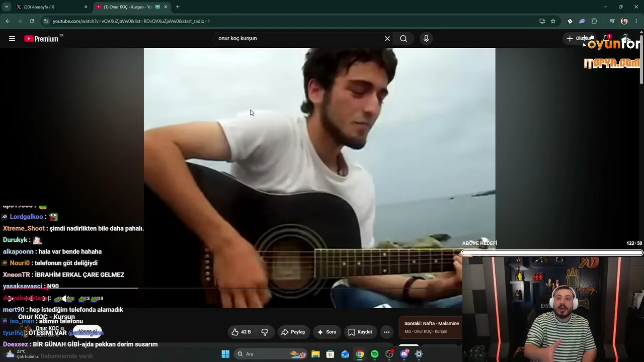
Task: Share the video via Paylaş
Action: (293, 332)
